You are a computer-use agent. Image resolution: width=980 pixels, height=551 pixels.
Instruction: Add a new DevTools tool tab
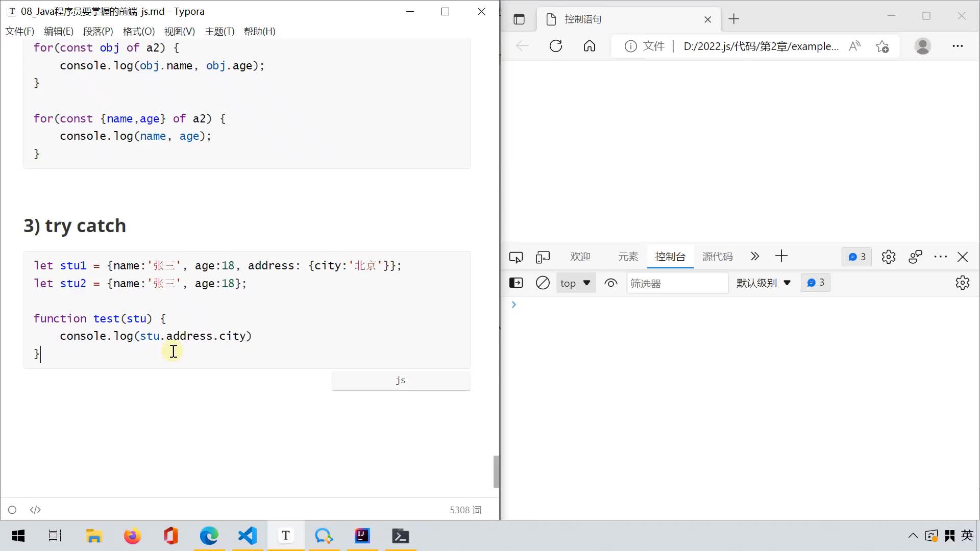point(781,257)
